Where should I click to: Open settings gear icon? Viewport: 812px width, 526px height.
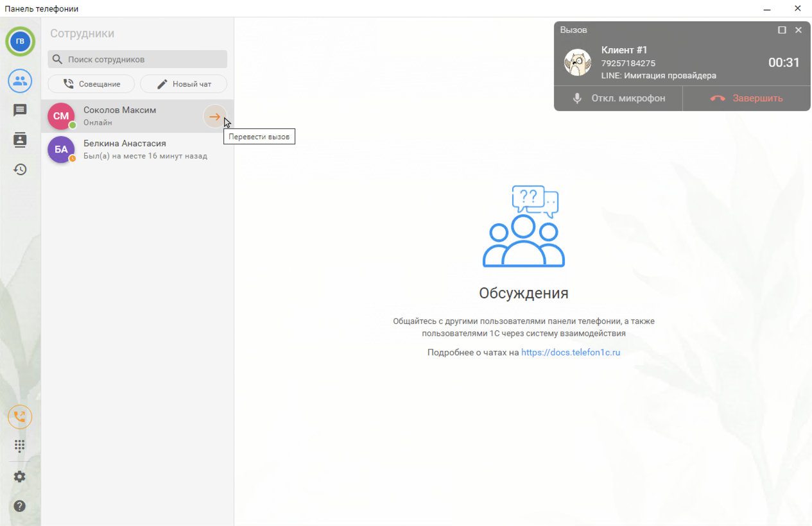pyautogui.click(x=20, y=477)
